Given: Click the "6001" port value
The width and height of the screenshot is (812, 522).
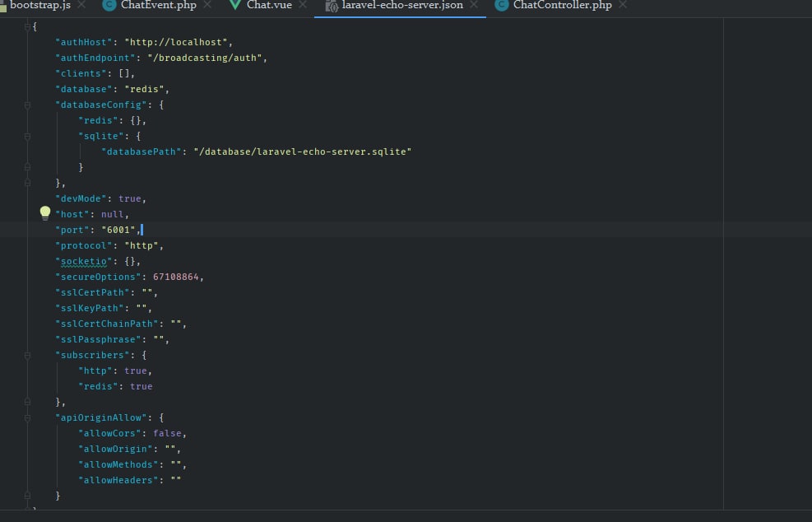Looking at the screenshot, I should click(118, 230).
